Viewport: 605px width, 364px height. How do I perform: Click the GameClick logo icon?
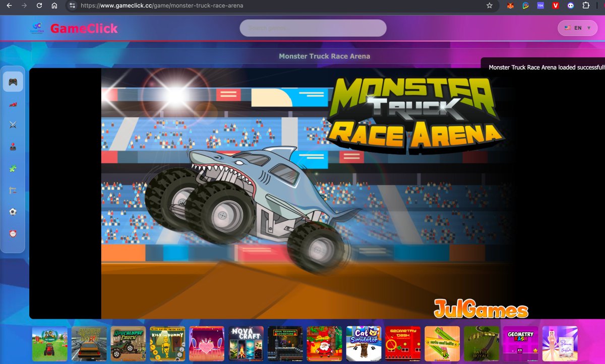[x=37, y=28]
